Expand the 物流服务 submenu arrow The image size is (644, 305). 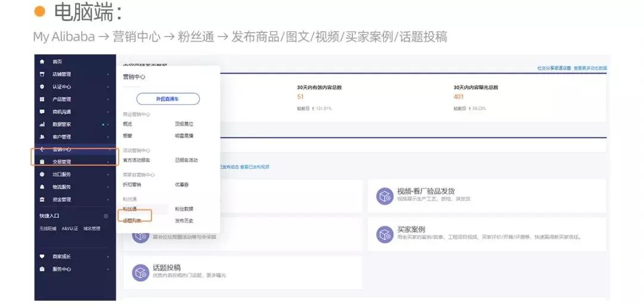[x=108, y=187]
